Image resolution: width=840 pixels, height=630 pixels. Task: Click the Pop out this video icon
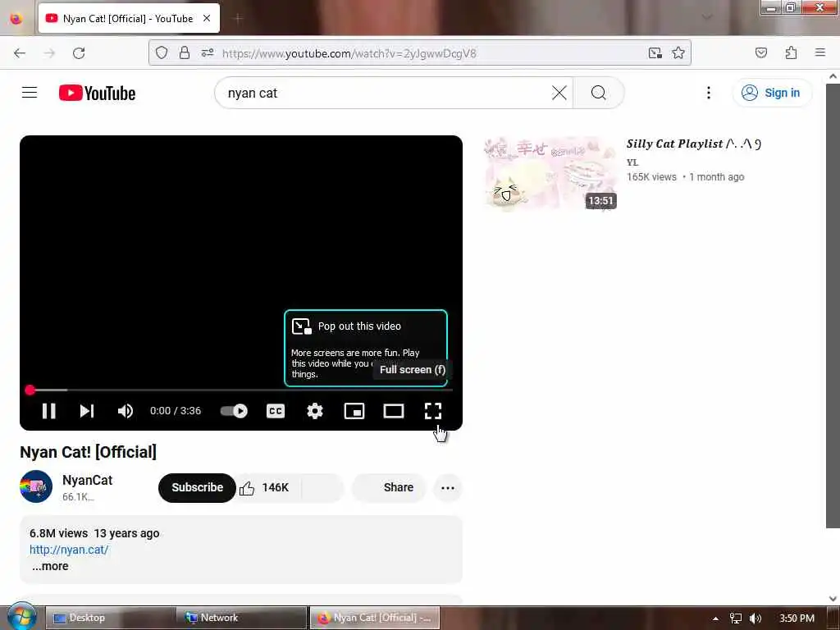point(302,326)
